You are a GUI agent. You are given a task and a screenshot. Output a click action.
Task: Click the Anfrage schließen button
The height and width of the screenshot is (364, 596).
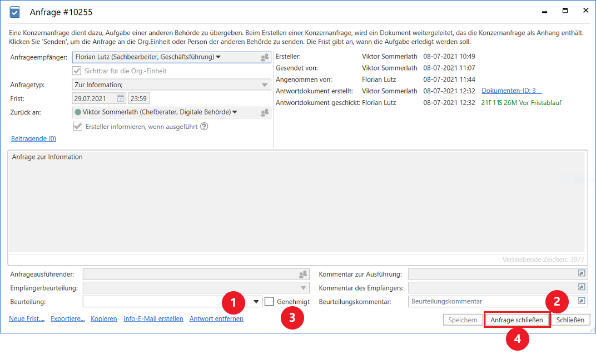tap(516, 320)
